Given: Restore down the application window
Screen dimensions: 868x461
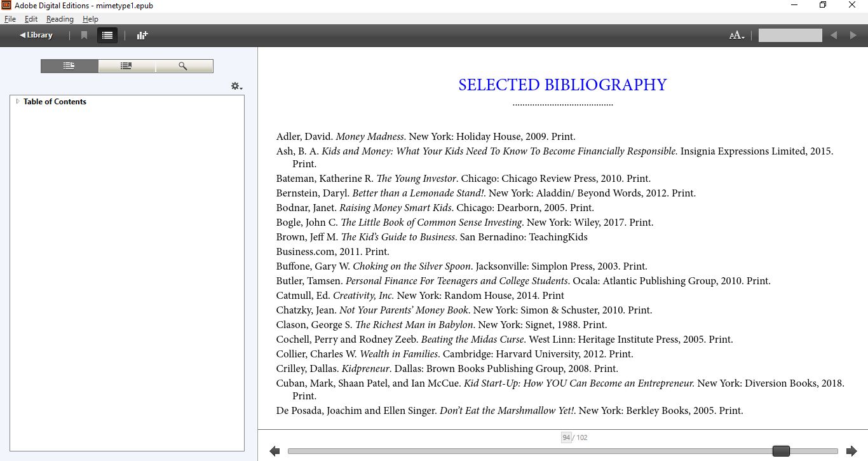Looking at the screenshot, I should [x=823, y=5].
